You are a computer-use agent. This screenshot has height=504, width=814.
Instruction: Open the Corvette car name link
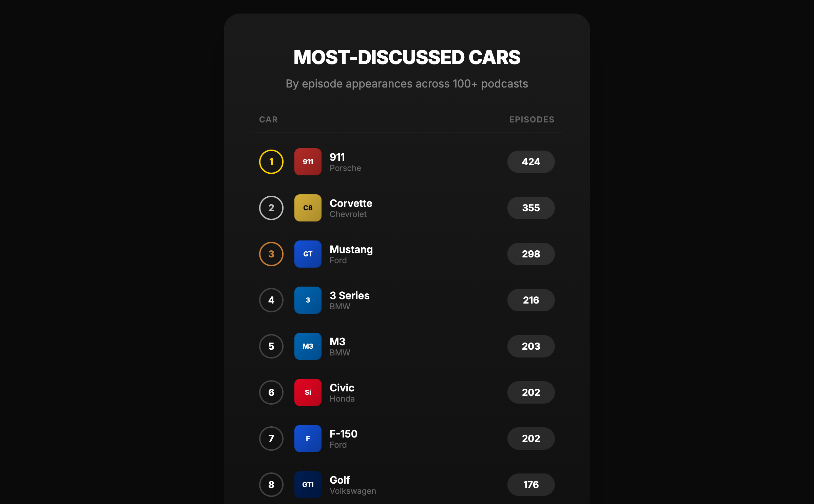pos(351,203)
